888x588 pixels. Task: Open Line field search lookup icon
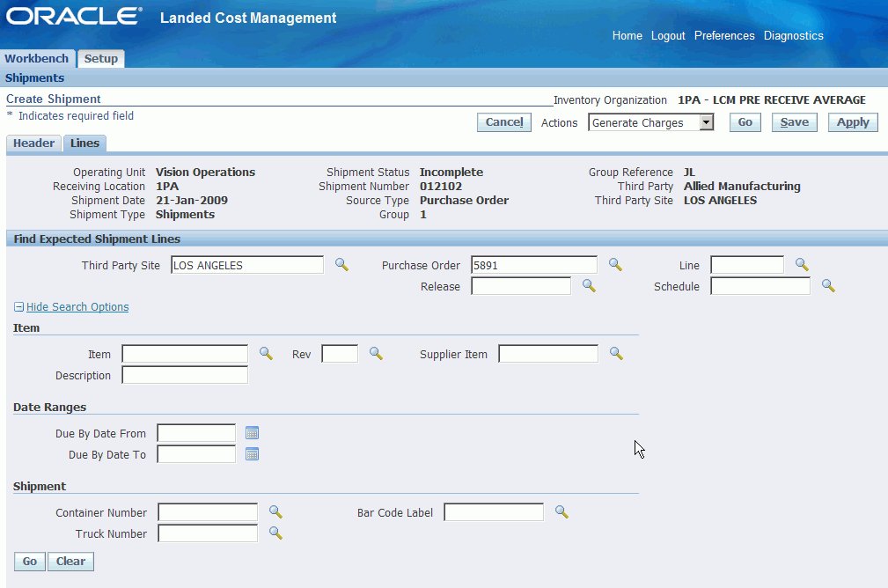[802, 265]
